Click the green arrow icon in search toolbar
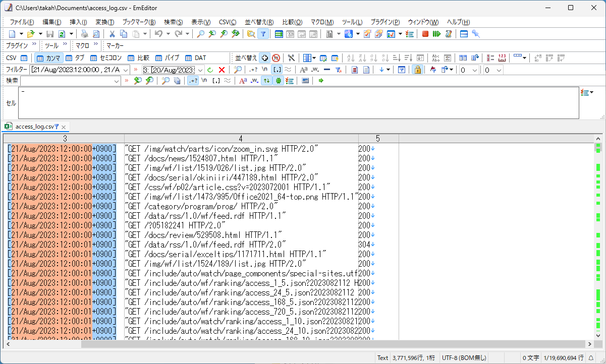The width and height of the screenshot is (606, 364). pyautogui.click(x=321, y=81)
